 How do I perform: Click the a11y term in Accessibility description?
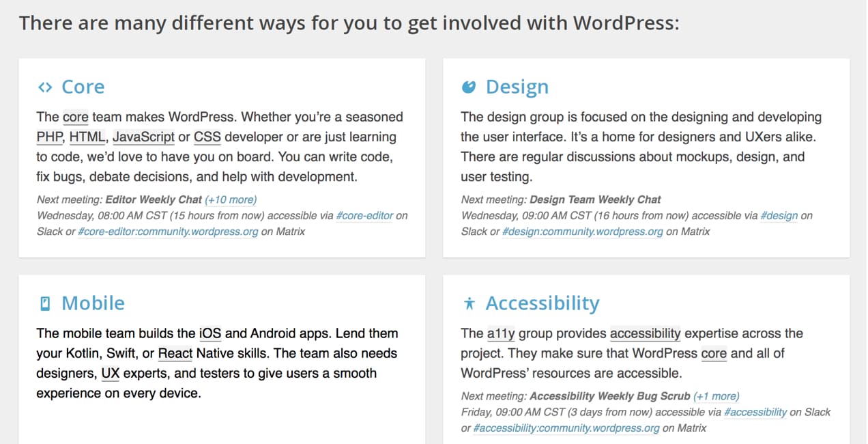502,333
